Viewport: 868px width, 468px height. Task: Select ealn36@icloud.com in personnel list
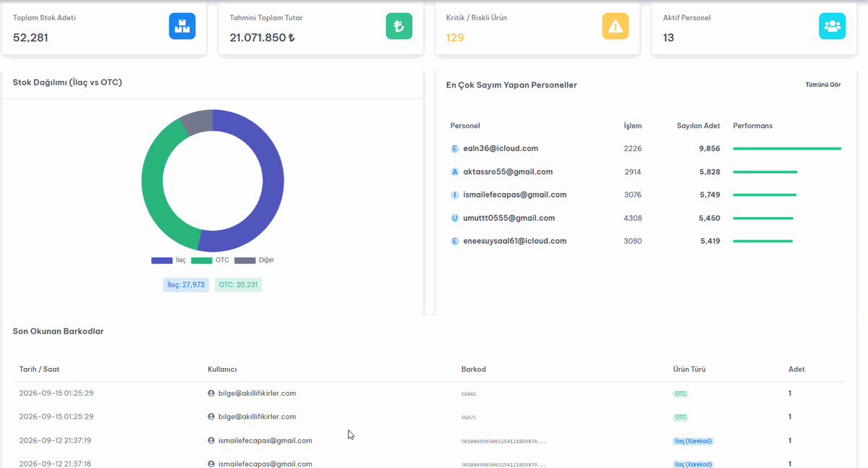501,149
